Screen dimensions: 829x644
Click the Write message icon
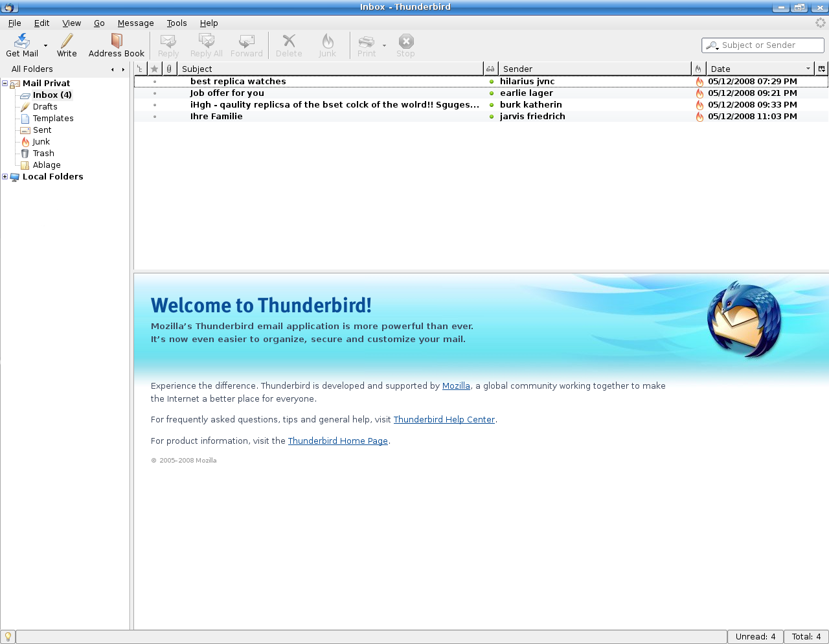[x=67, y=41]
